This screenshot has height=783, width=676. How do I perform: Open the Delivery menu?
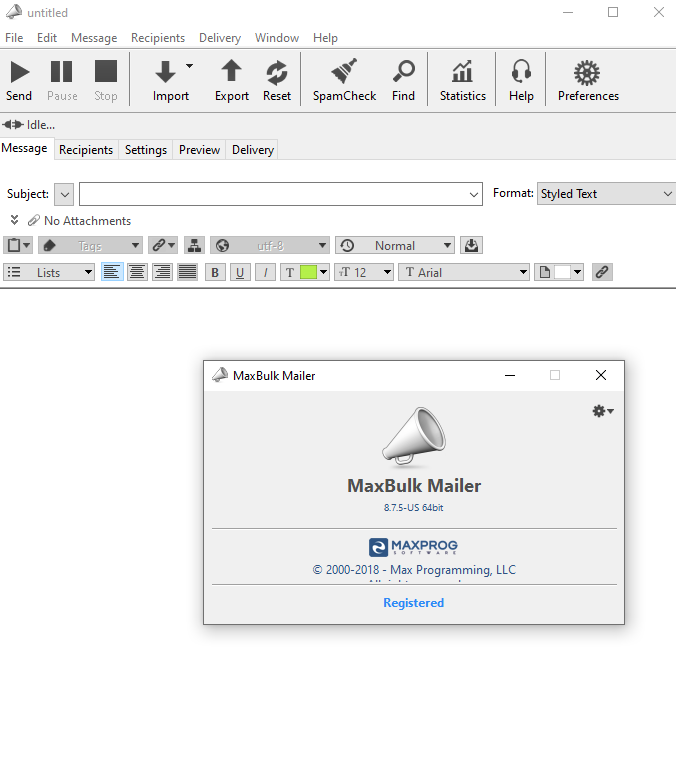[220, 38]
